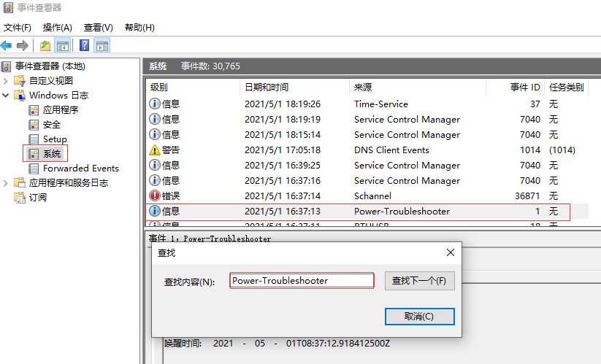Image resolution: width=601 pixels, height=364 pixels.
Task: Close the 查找 dialog with X
Action: tap(451, 252)
